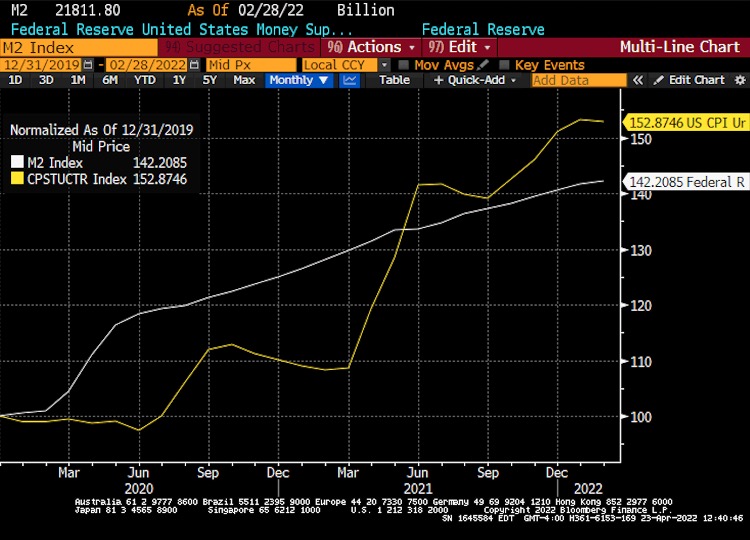Open calendar picker for end date 02/28/2022

click(x=194, y=65)
